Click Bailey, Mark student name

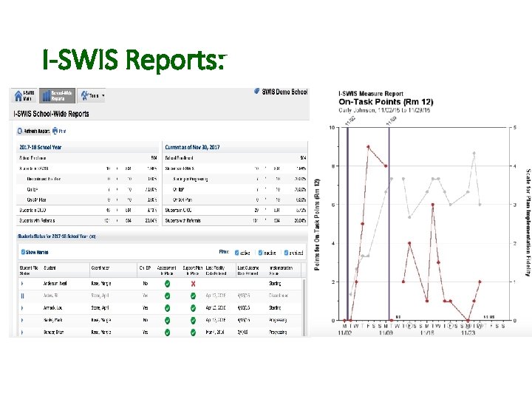click(x=53, y=320)
